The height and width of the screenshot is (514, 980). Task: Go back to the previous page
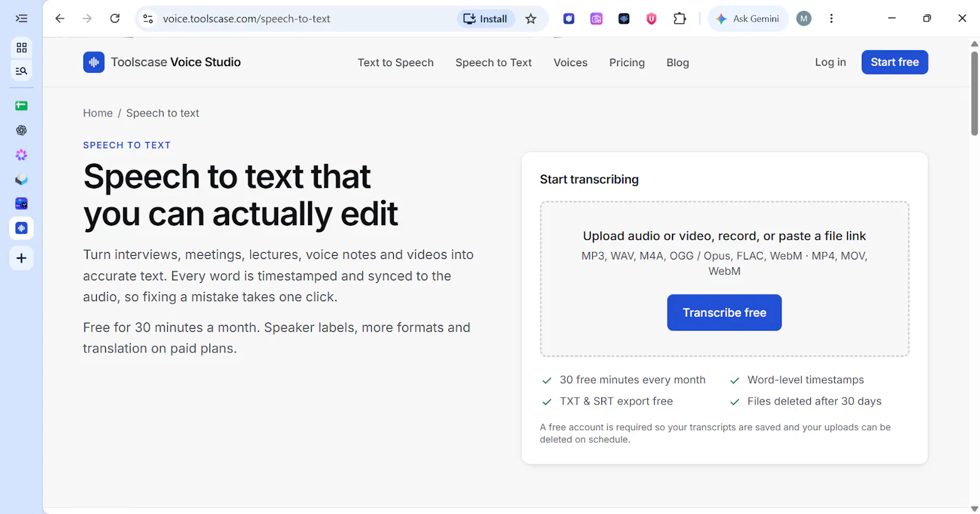59,18
